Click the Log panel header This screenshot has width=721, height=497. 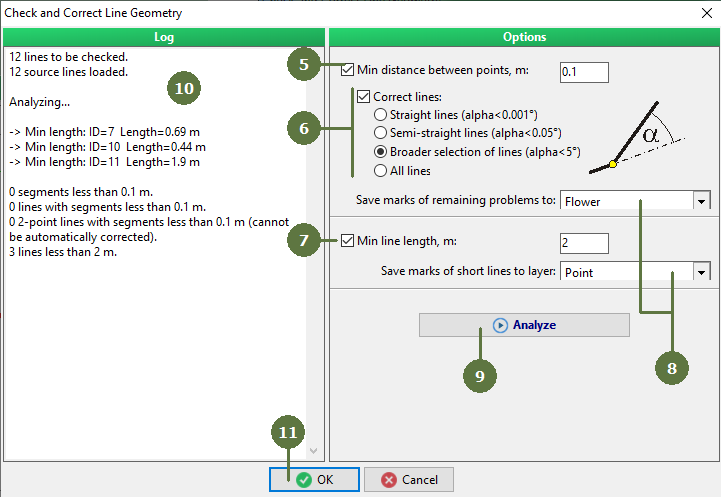[x=164, y=37]
